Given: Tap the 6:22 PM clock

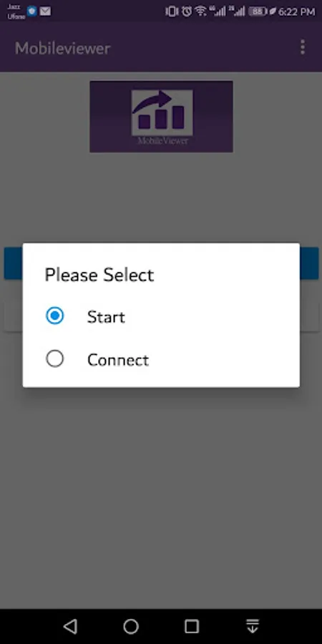Looking at the screenshot, I should 296,12.
